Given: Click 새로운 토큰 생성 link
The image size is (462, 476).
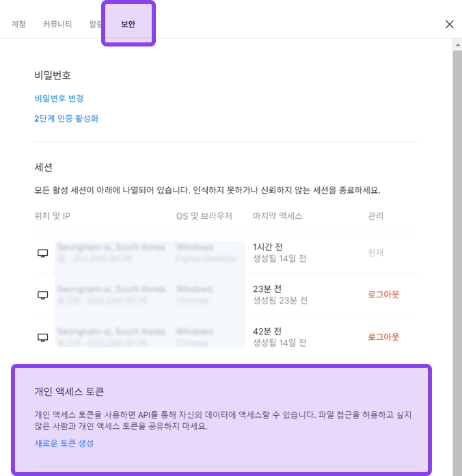Looking at the screenshot, I should point(64,443).
